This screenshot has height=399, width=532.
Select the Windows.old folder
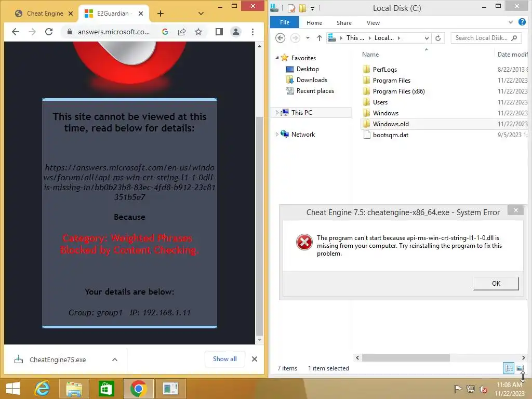[x=391, y=124]
